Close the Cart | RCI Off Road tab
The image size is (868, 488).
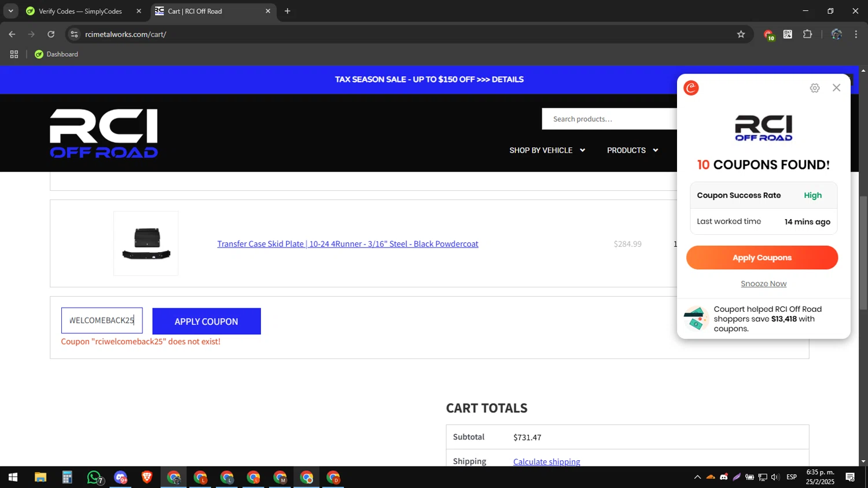click(268, 11)
